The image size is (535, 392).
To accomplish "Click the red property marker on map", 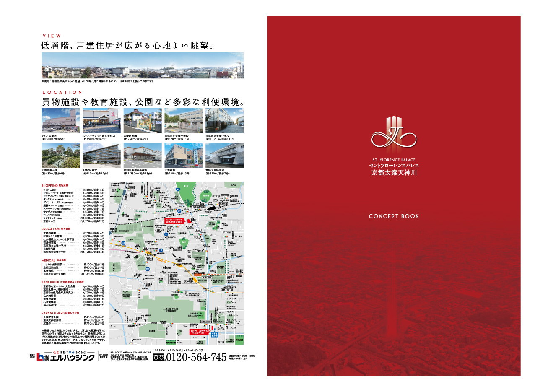I will tap(189, 221).
